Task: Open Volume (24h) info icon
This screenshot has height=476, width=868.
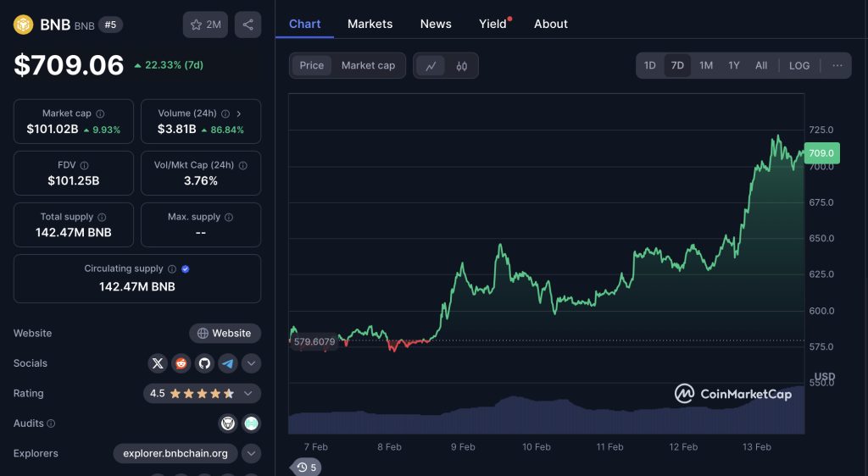Action: [x=225, y=113]
